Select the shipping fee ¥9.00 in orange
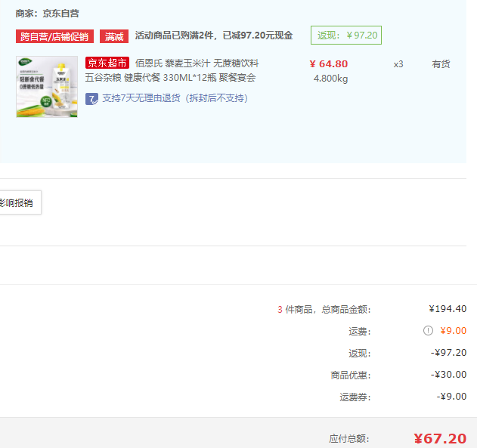Viewport: 477px width, 448px height. pyautogui.click(x=454, y=330)
